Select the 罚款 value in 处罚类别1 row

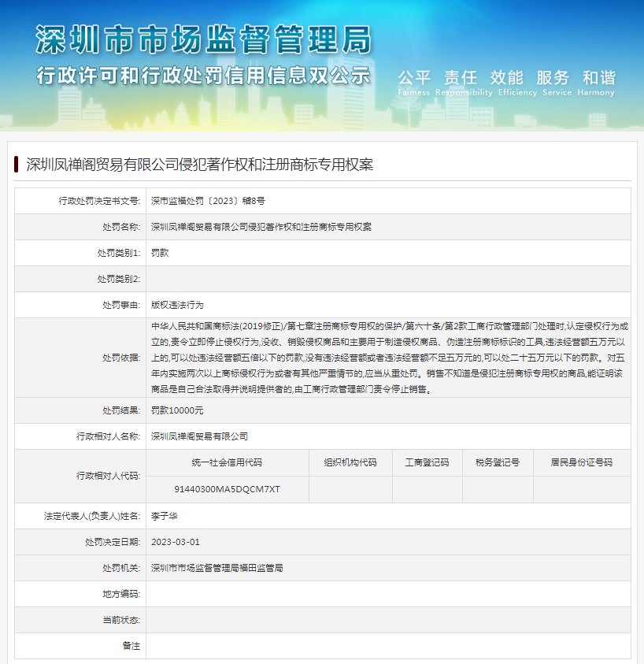(160, 253)
